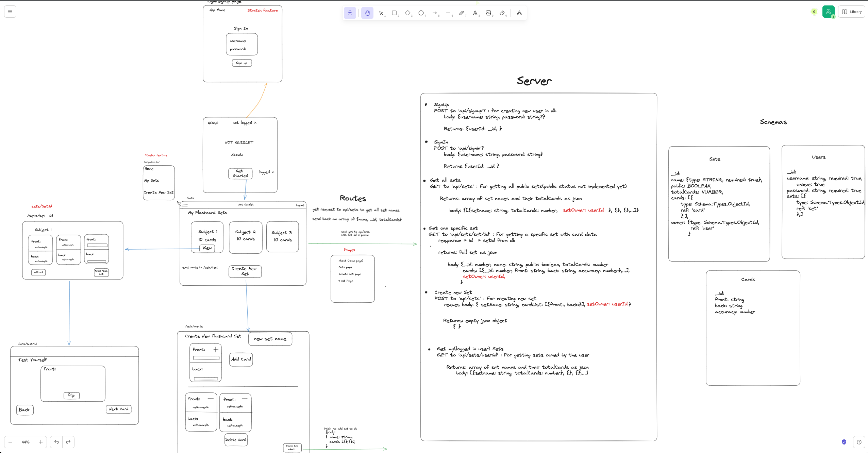This screenshot has width=868, height=453.
Task: Select the Ellipse tool
Action: [422, 13]
